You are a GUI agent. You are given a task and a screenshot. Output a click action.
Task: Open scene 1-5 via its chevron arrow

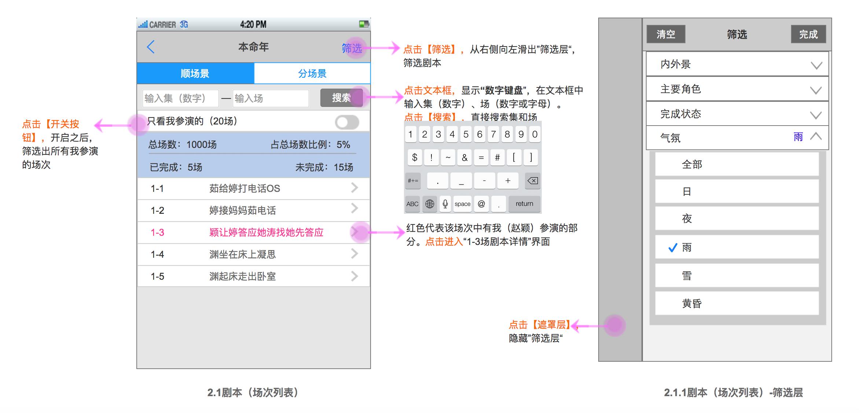point(354,276)
